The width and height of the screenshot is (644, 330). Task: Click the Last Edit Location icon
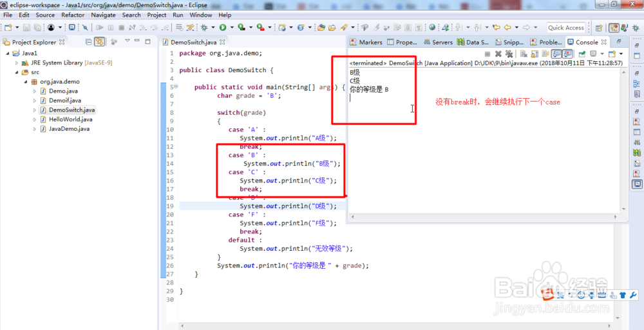[496, 28]
